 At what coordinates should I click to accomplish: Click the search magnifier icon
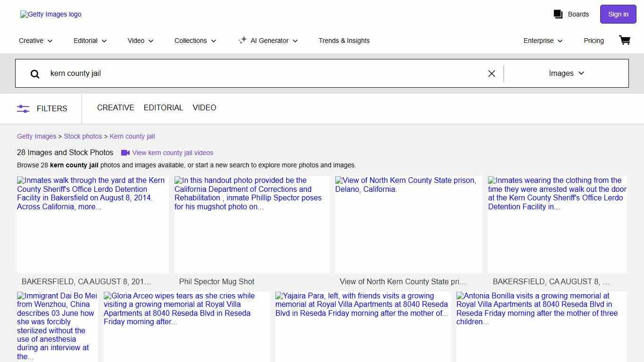(x=35, y=74)
